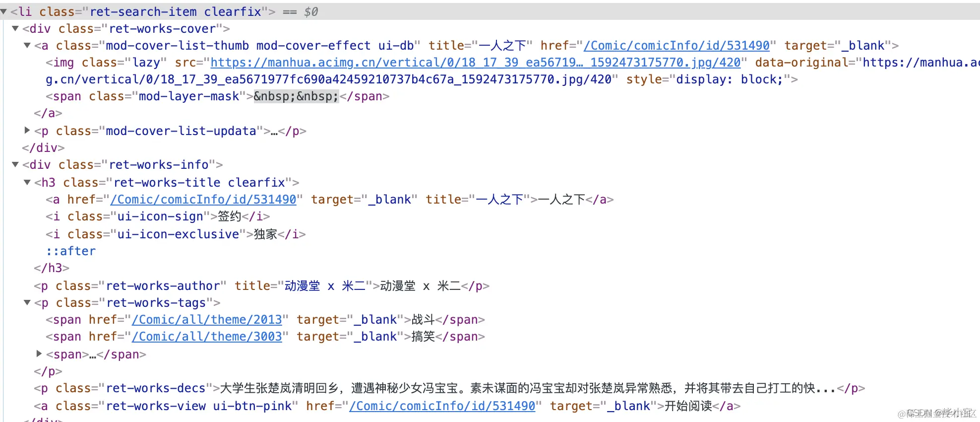Expand the p mod-cover-list-updata node
Image resolution: width=980 pixels, height=422 pixels.
click(x=27, y=131)
